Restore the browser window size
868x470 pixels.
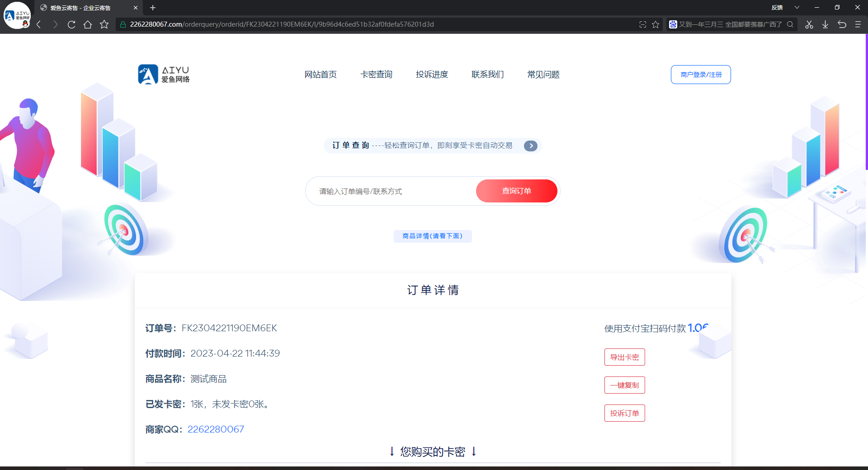[x=837, y=8]
